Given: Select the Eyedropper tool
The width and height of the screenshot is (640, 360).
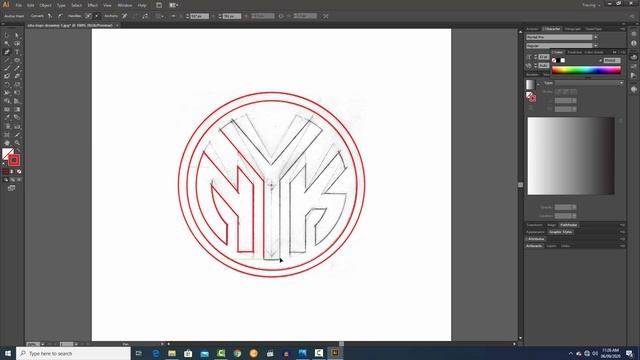Looking at the screenshot, I should (x=7, y=118).
